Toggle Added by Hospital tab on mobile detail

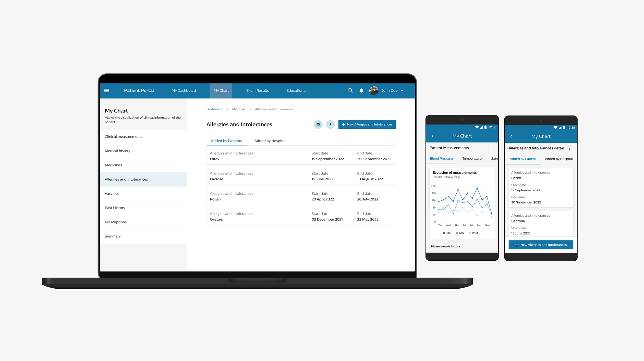[559, 159]
